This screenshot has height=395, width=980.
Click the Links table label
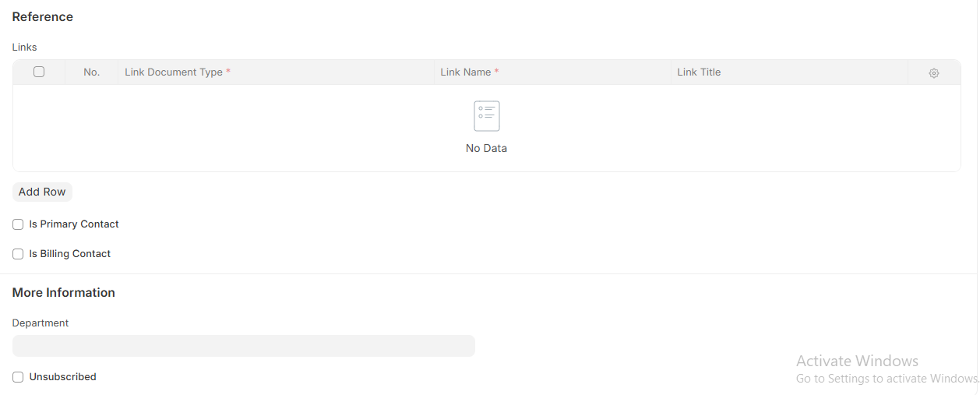[x=24, y=48]
